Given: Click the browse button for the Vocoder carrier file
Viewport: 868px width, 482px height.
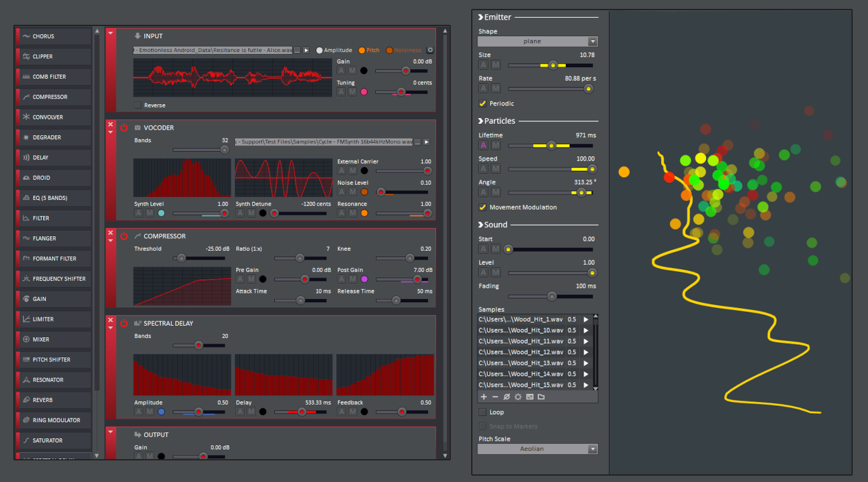Looking at the screenshot, I should tap(418, 142).
